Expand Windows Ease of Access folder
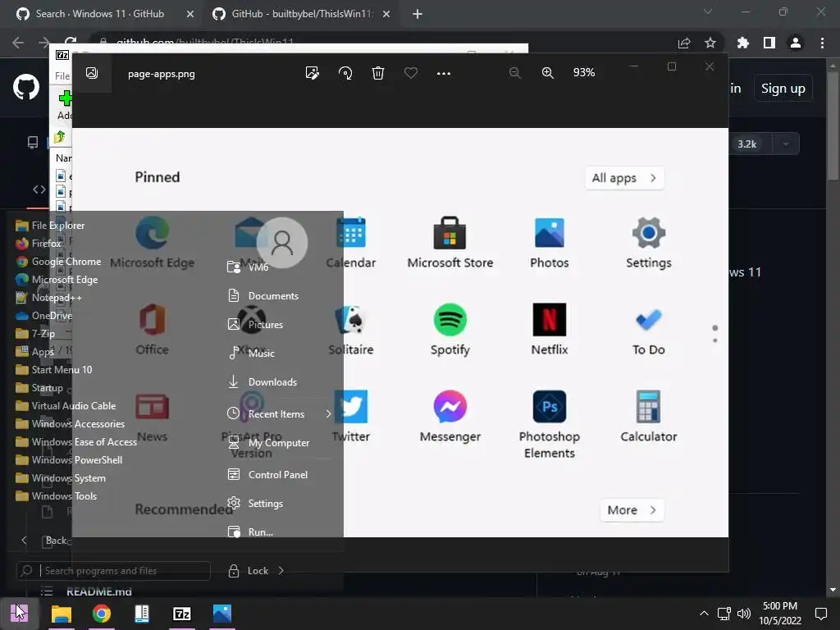The image size is (840, 630). click(76, 442)
